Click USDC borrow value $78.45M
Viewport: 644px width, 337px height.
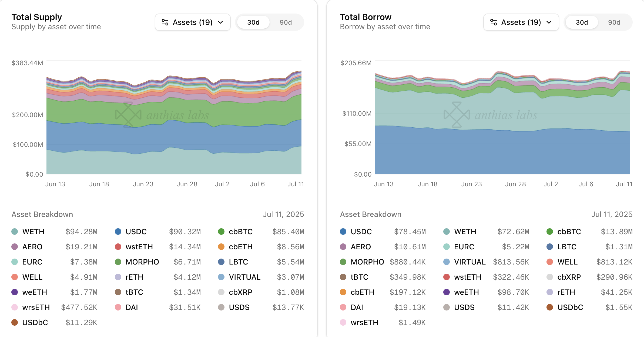(x=410, y=232)
